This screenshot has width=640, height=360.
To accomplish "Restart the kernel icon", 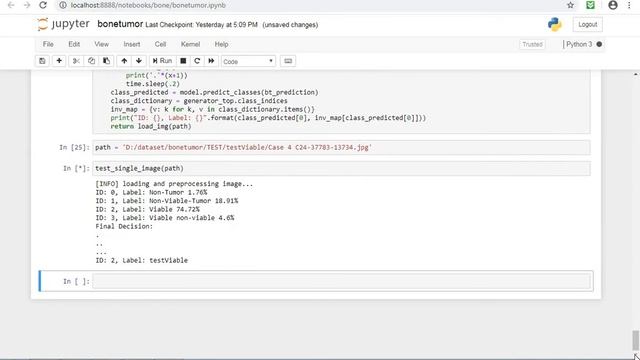I will (197, 61).
